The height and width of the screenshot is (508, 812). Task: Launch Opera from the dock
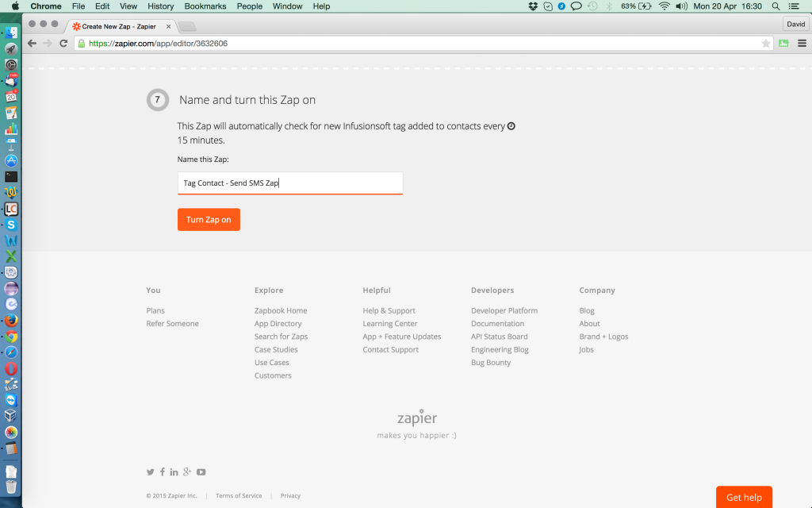[11, 368]
